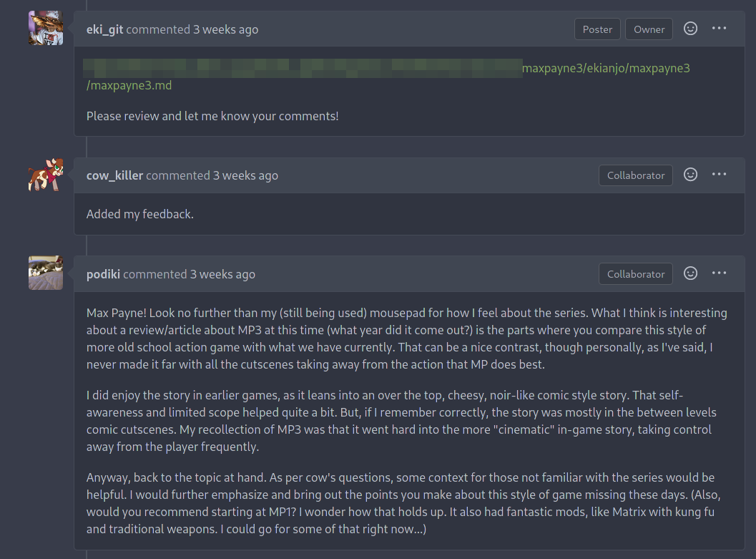This screenshot has width=756, height=559.
Task: Open more options on cow_killer's comment
Action: click(x=719, y=175)
